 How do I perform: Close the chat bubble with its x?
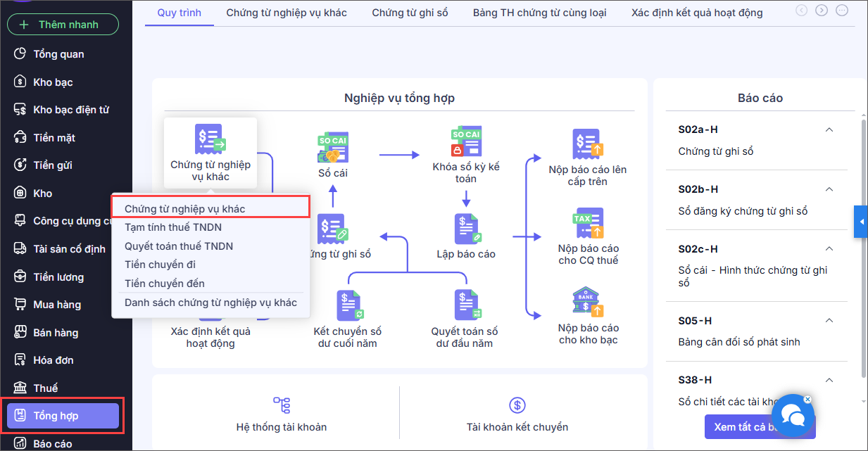pos(807,399)
